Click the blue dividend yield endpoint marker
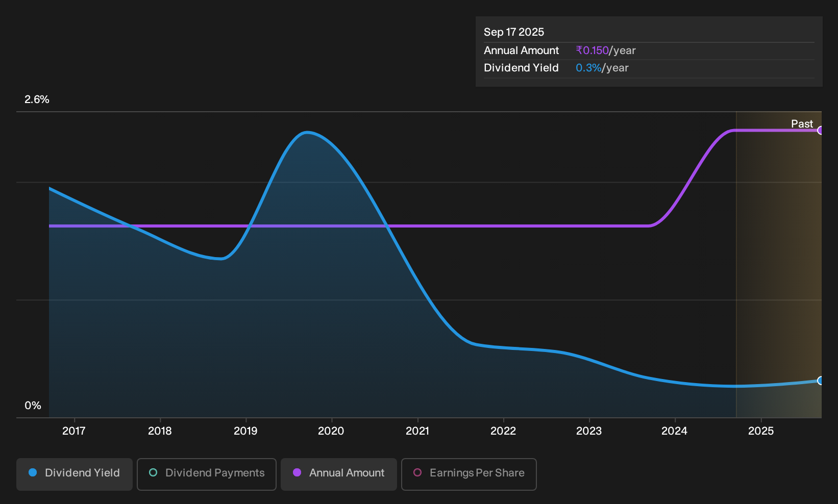838x504 pixels. point(820,381)
